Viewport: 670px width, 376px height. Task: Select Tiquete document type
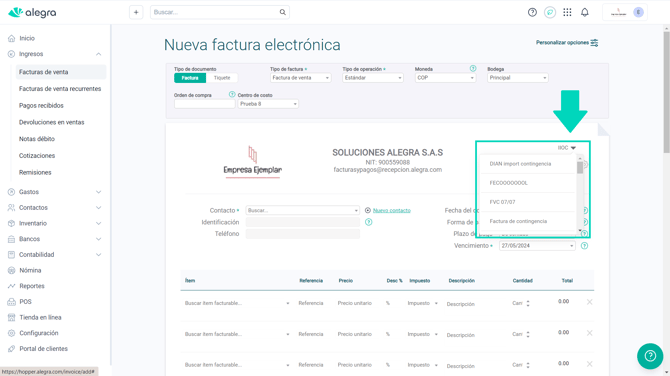[x=222, y=78]
